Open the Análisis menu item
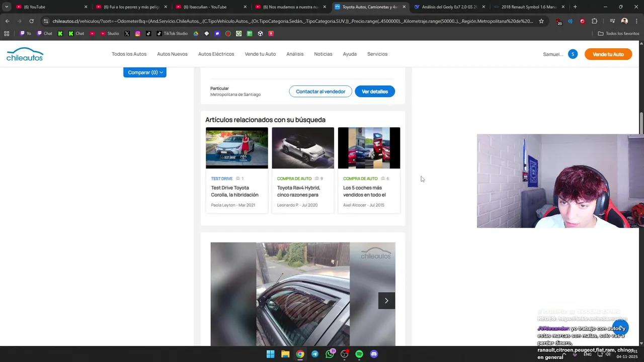The height and width of the screenshot is (362, 644). click(295, 54)
